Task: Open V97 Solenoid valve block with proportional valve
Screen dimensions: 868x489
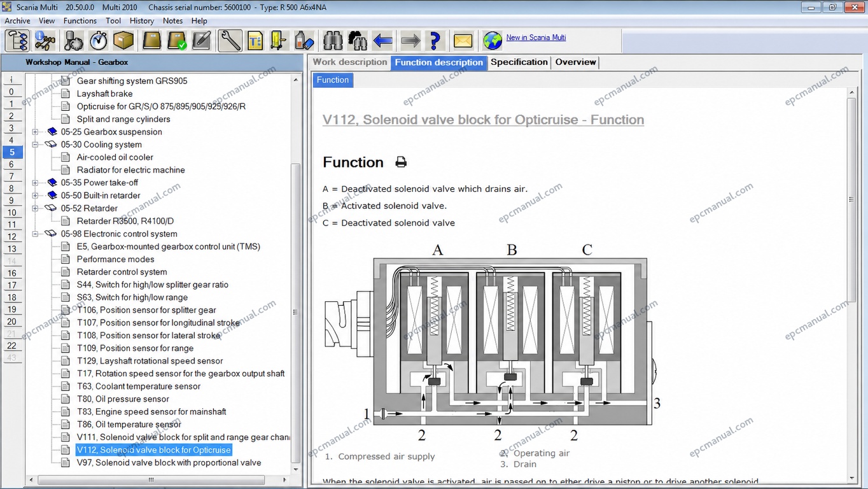Action: pyautogui.click(x=169, y=463)
